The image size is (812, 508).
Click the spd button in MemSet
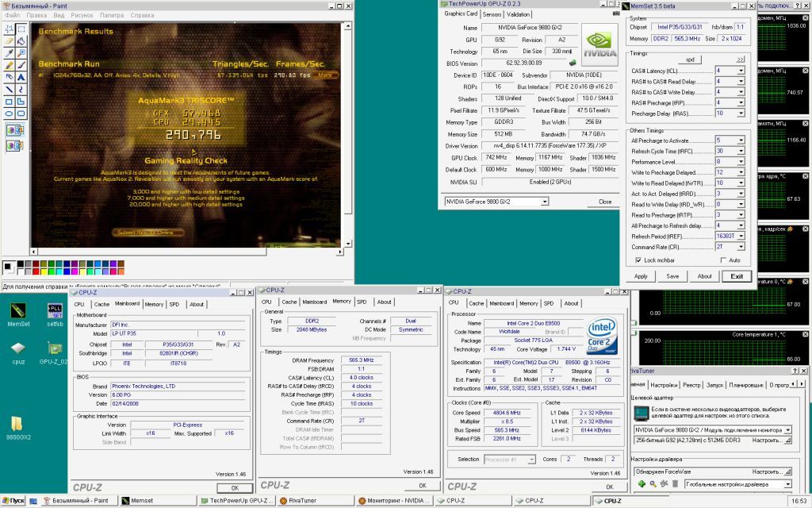[x=690, y=60]
